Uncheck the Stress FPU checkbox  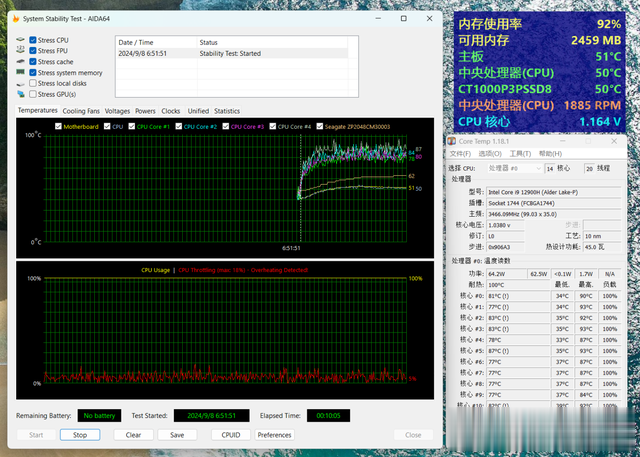click(x=33, y=51)
